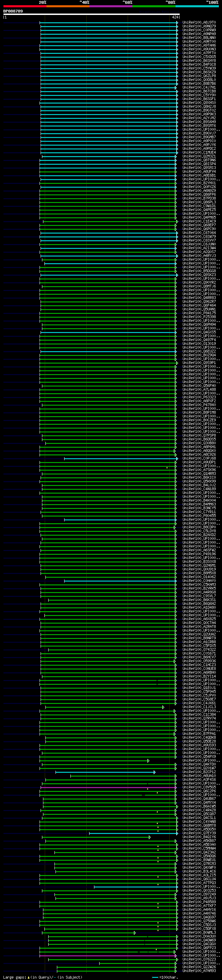222x980 pixels.
Task: Select UniRef100_C0HAY0 sequence label
Action: pos(199,581)
